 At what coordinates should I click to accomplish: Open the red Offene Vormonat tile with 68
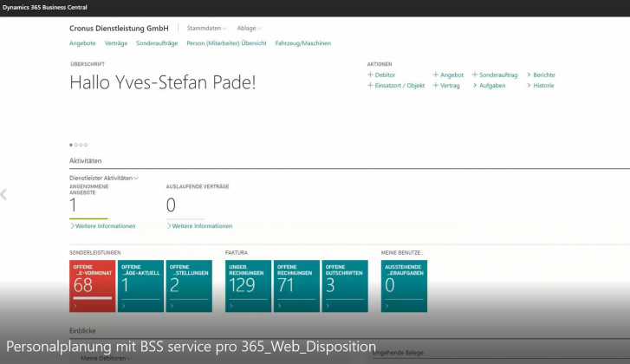coord(93,286)
